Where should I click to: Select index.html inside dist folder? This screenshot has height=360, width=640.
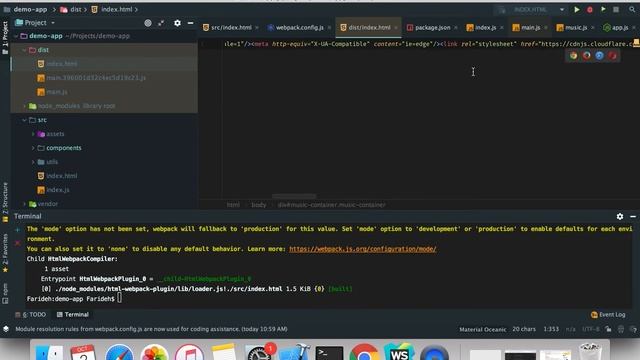[62, 64]
